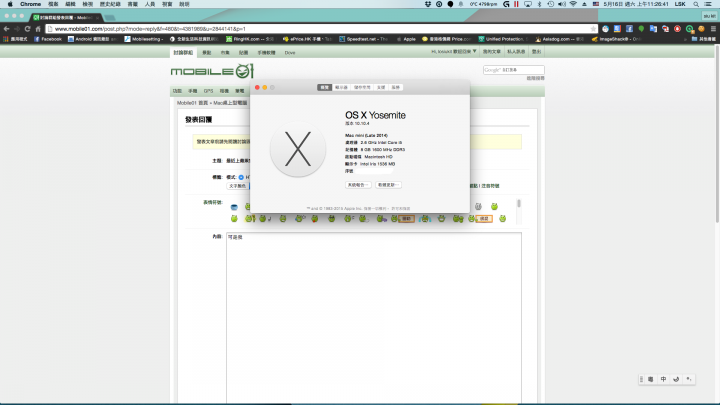The height and width of the screenshot is (405, 720).
Task: Go to Chrome's home page icon
Action: [x=38, y=28]
